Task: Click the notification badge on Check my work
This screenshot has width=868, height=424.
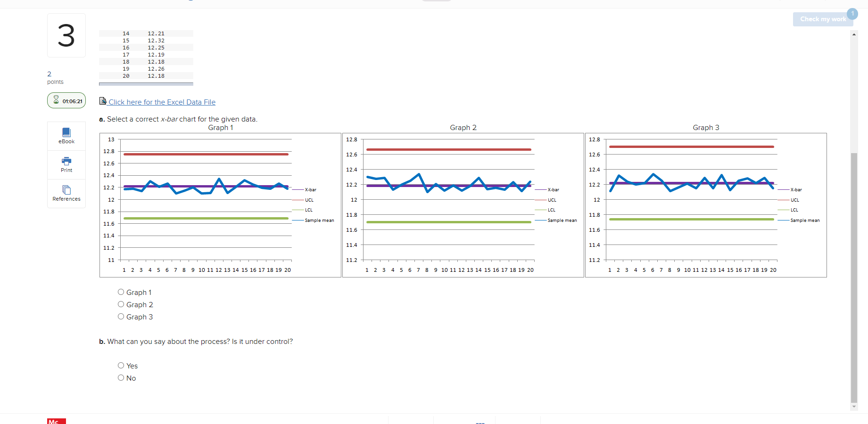Action: pyautogui.click(x=852, y=14)
